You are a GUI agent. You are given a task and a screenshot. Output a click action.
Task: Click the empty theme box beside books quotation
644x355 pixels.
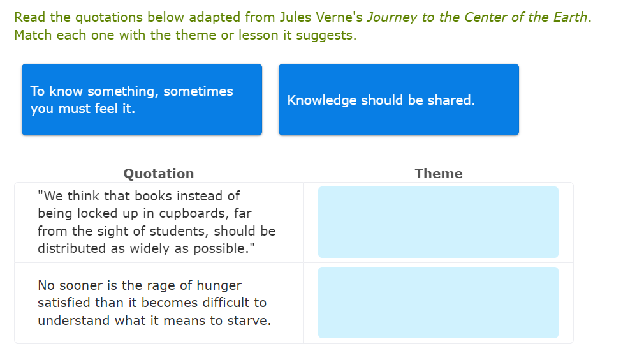tap(438, 222)
